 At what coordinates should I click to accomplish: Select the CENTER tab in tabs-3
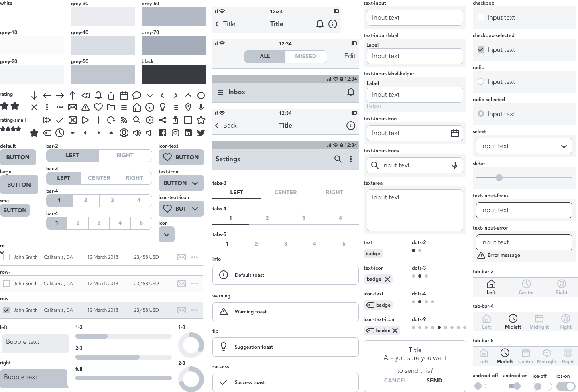[x=286, y=192]
